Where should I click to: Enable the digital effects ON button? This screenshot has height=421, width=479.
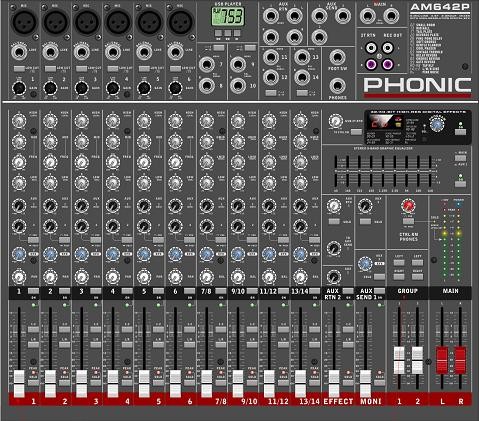tap(460, 132)
